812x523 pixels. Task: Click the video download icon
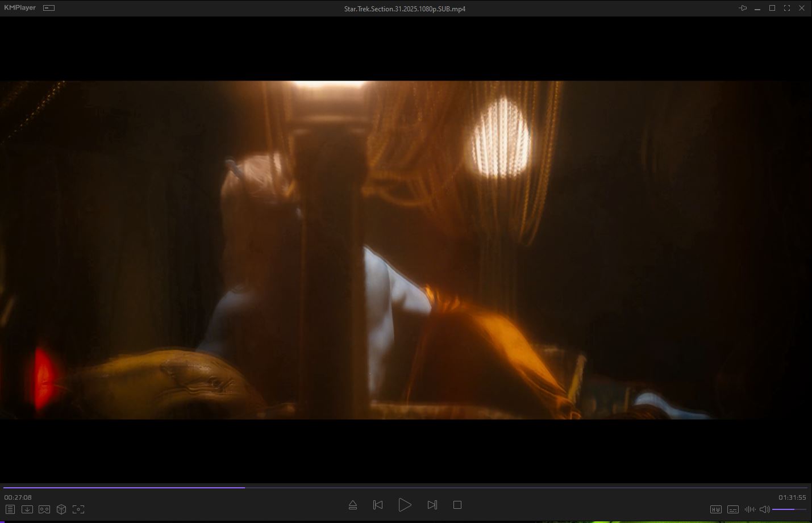(27, 509)
